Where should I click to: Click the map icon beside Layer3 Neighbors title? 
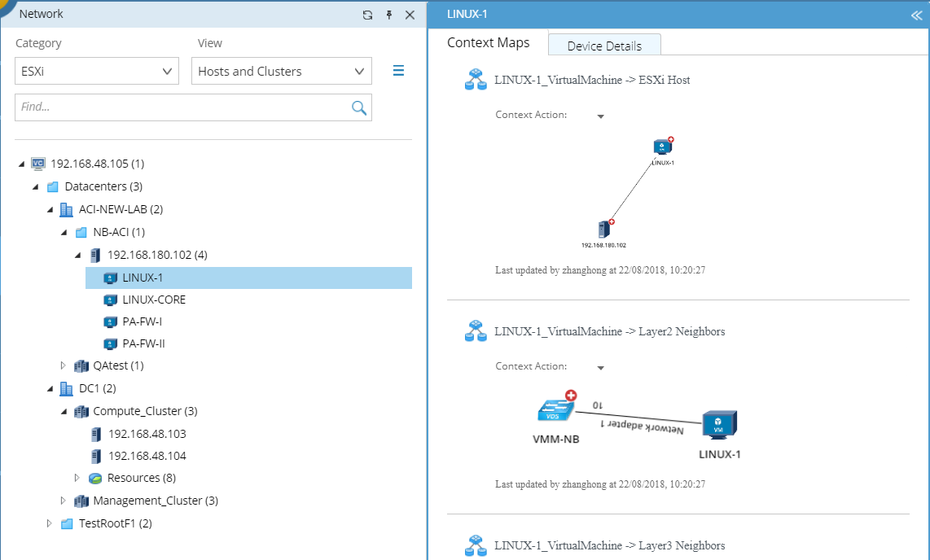[x=476, y=545]
